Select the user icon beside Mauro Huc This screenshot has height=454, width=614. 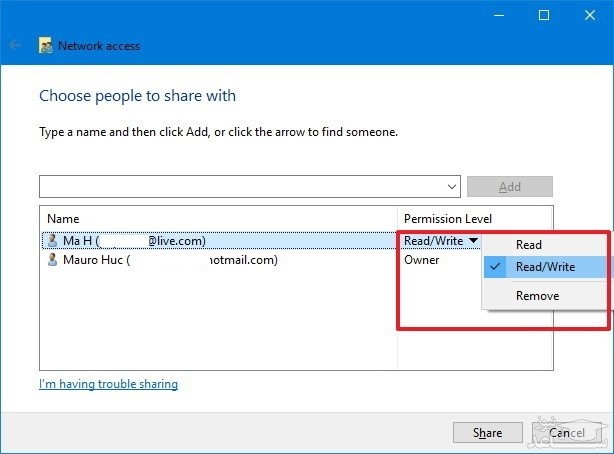click(53, 260)
